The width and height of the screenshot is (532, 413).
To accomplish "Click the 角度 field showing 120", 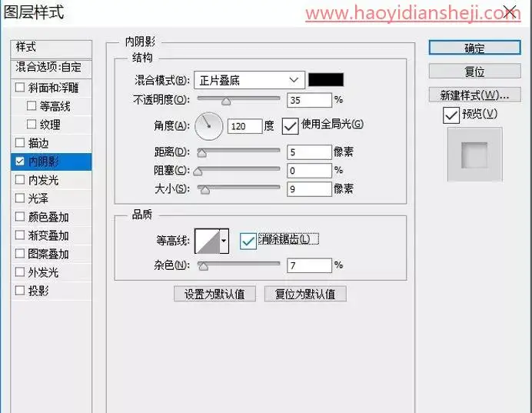I will [244, 126].
